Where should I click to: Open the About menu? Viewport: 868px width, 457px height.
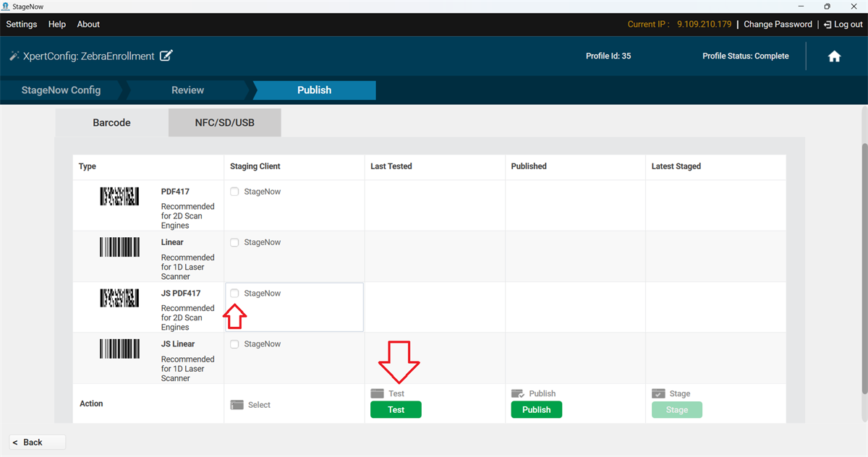click(x=88, y=24)
